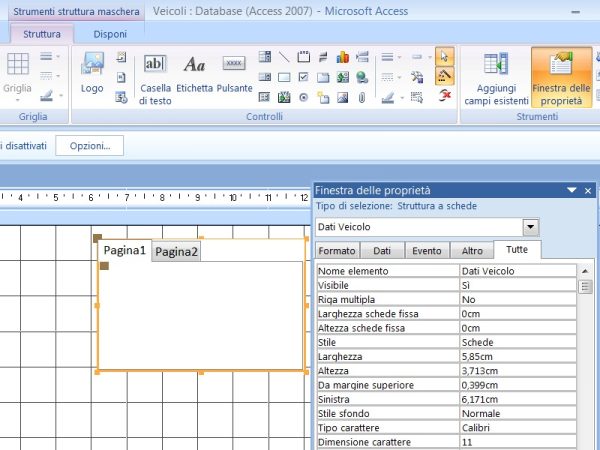This screenshot has height=450, width=600.
Task: Switch to the Disponi ribbon tab
Action: click(x=109, y=33)
